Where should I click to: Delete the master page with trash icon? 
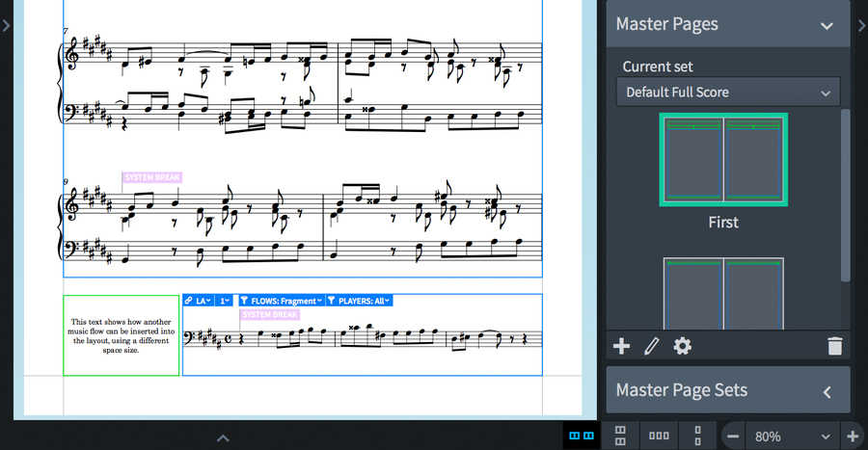tap(835, 347)
